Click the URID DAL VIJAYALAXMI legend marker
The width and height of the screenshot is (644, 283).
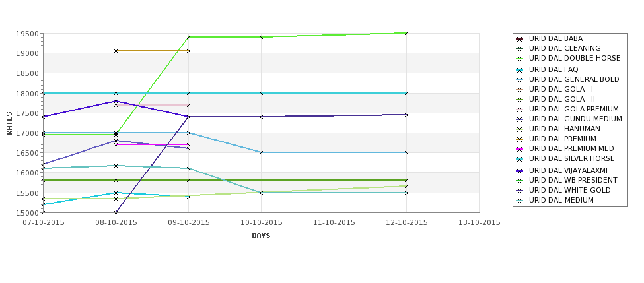tap(520, 171)
